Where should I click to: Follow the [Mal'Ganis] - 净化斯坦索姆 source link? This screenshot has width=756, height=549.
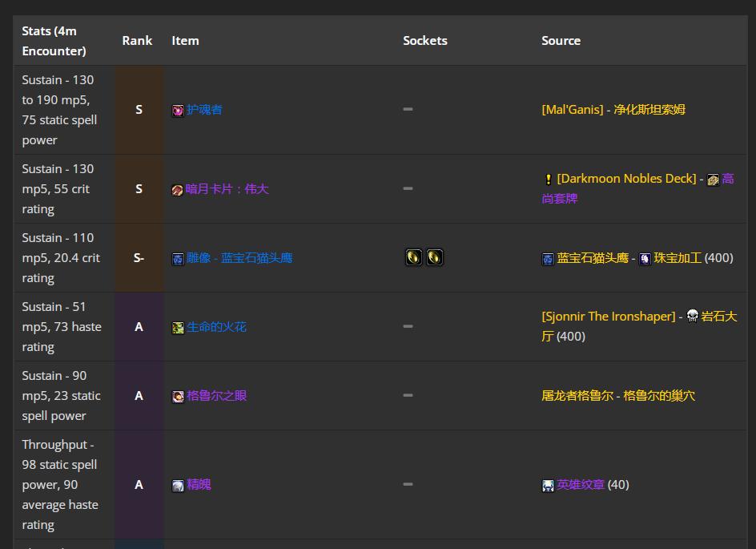pos(613,110)
